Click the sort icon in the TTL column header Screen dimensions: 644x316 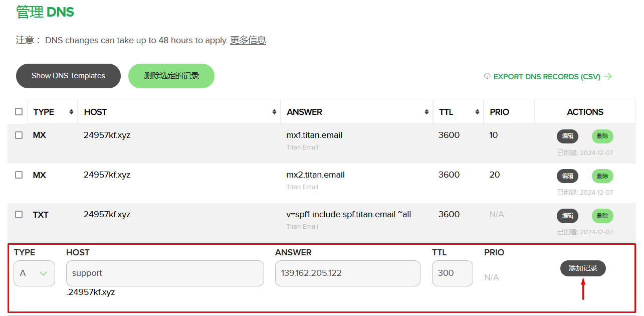(477, 111)
